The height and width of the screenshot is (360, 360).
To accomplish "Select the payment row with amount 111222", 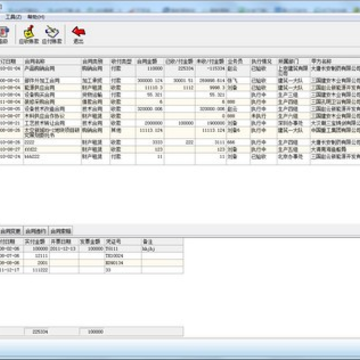I will pyautogui.click(x=92, y=270).
